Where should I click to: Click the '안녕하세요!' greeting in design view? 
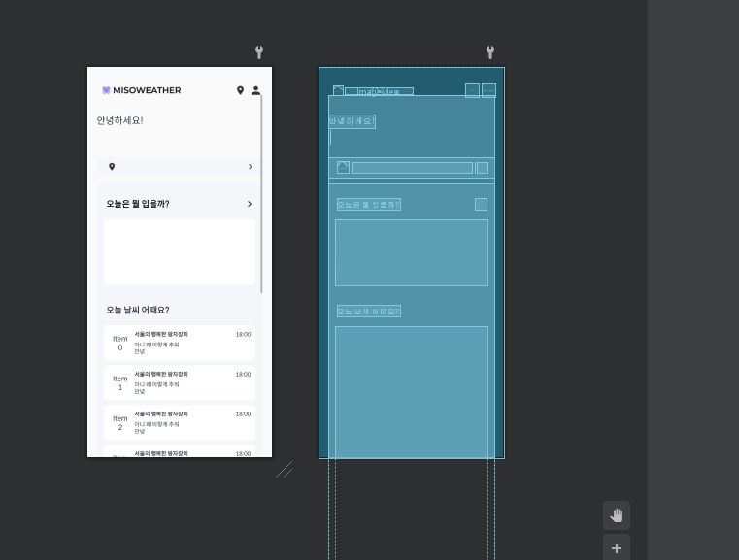coord(119,120)
